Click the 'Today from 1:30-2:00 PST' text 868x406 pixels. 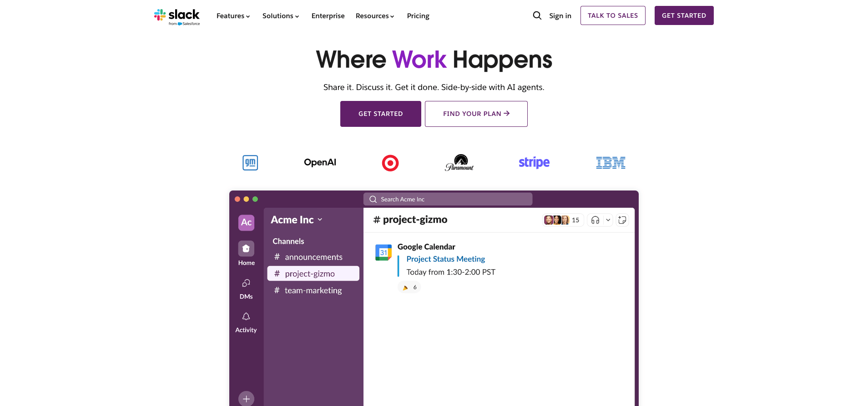450,272
